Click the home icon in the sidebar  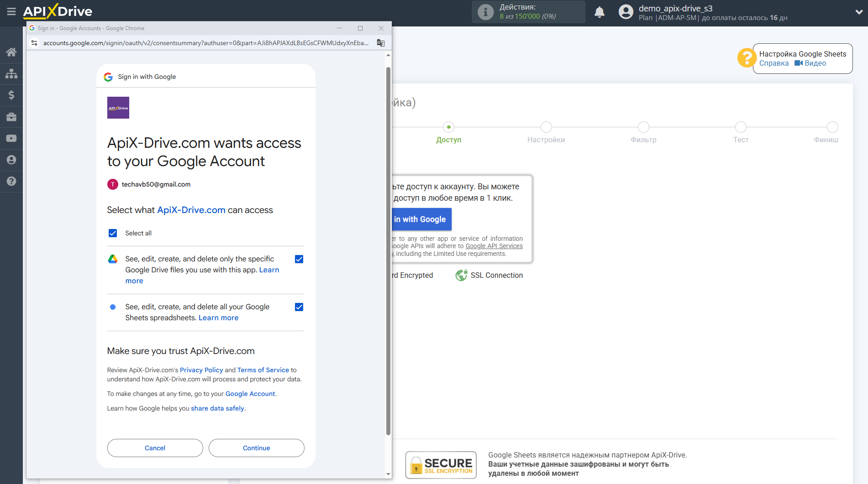[x=11, y=52]
